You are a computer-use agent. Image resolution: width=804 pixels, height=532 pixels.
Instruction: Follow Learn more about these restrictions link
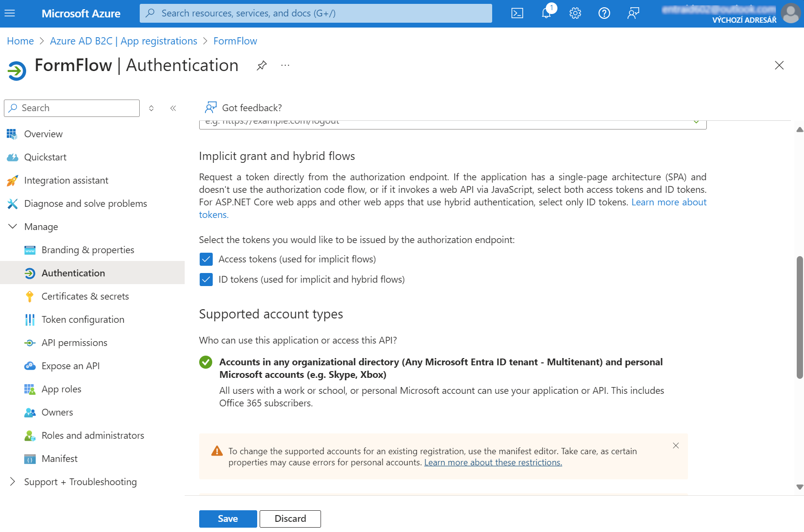(493, 462)
